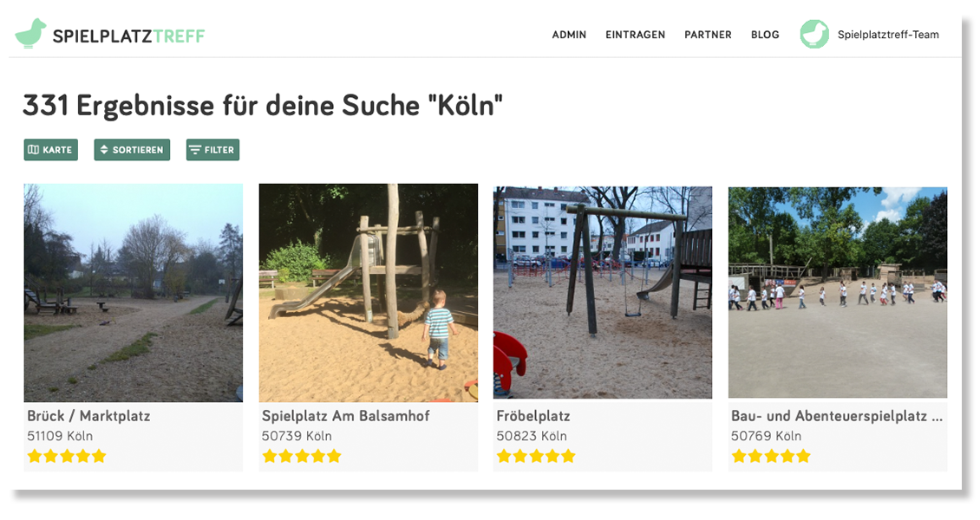Click the sort arrows icon in Sortieren
980x520 pixels.
(x=104, y=150)
